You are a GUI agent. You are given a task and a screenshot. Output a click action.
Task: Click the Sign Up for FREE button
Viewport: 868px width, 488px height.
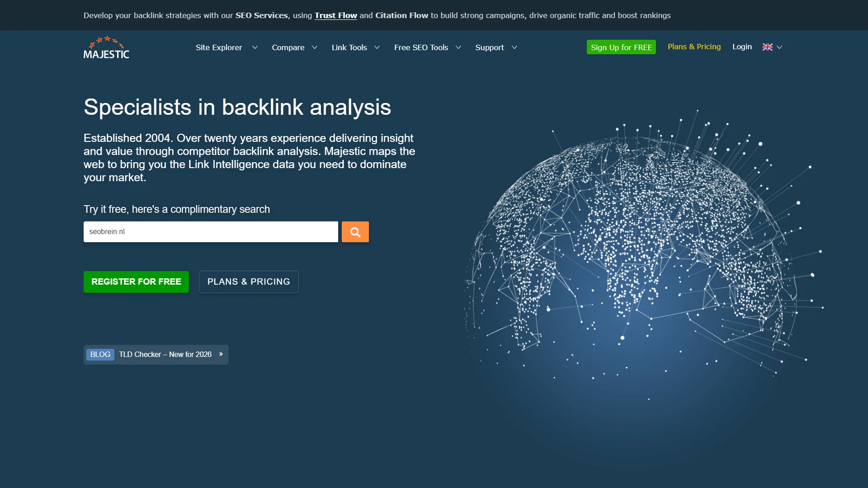(x=621, y=47)
